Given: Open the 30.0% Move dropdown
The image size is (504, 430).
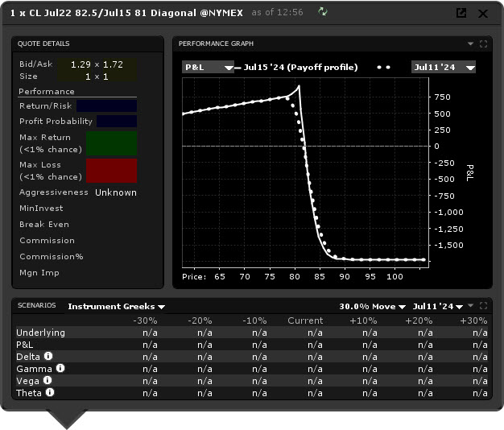Looking at the screenshot, I should (x=372, y=306).
